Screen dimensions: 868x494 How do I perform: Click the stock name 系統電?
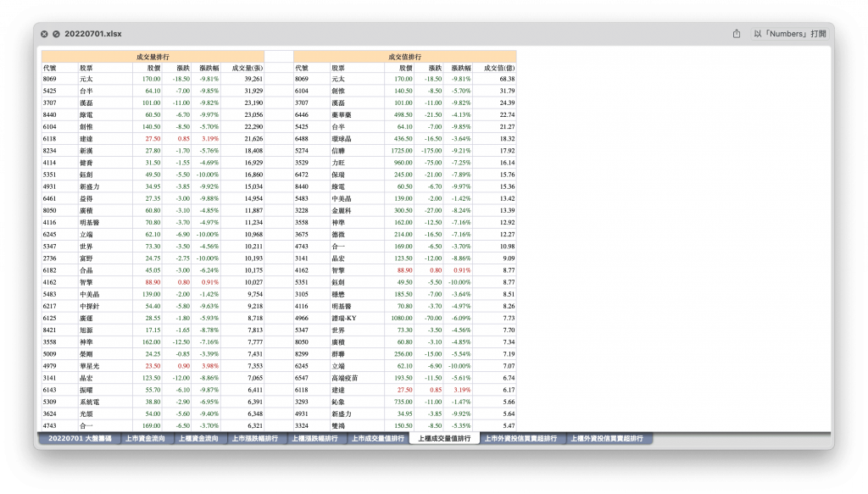pyautogui.click(x=89, y=402)
